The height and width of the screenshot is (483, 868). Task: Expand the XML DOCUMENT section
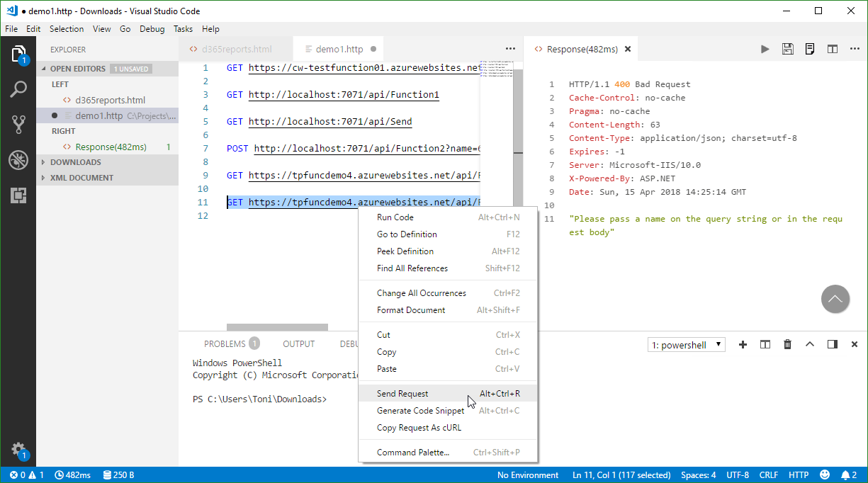pyautogui.click(x=81, y=178)
